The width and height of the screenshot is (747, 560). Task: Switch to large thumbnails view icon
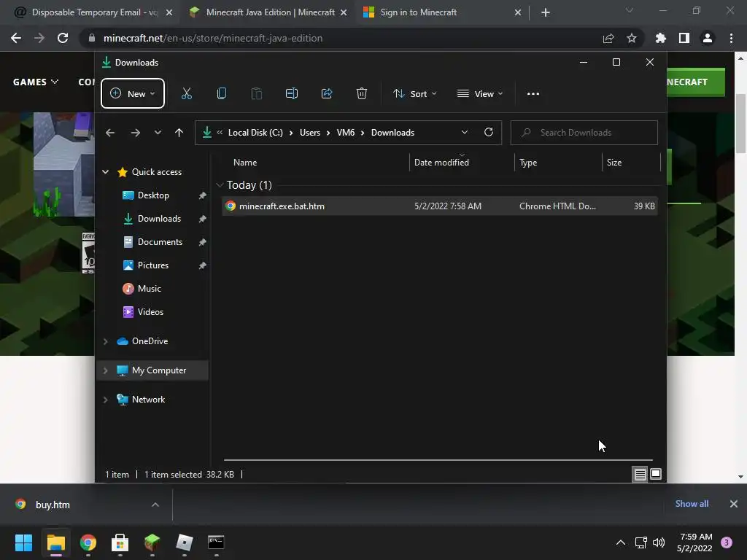click(656, 474)
